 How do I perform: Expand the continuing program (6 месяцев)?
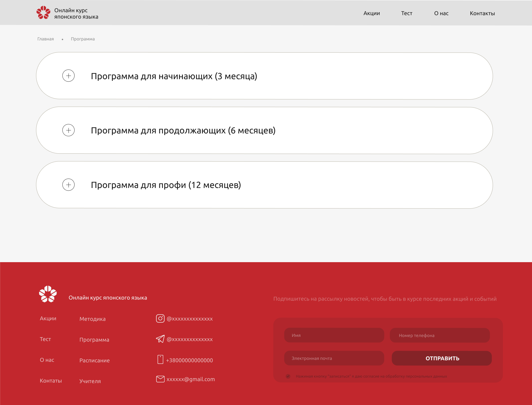click(68, 130)
